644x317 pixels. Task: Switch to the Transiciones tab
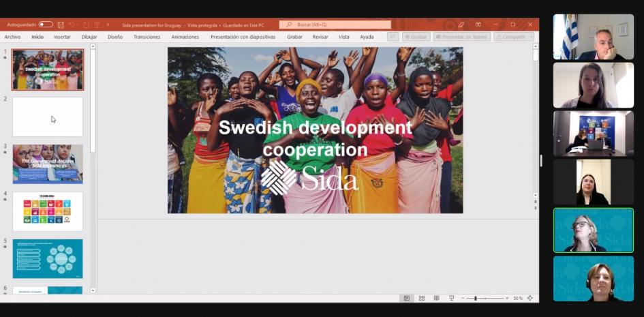(147, 37)
